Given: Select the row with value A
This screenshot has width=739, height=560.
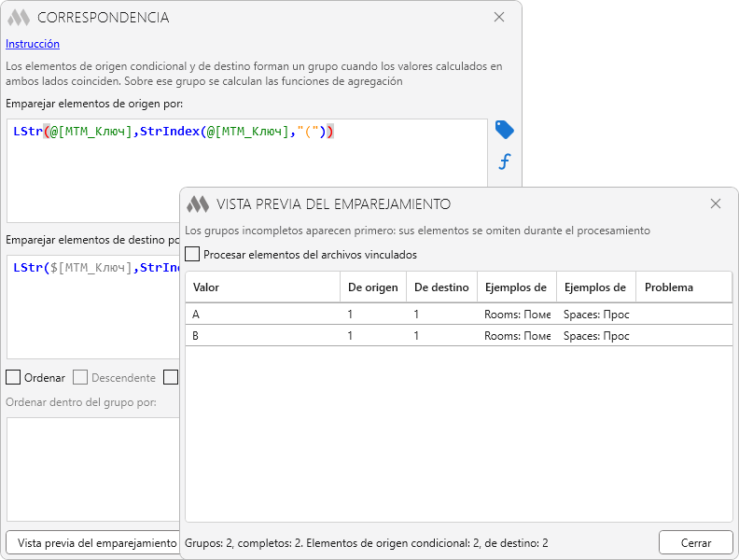Looking at the screenshot, I should [x=458, y=314].
